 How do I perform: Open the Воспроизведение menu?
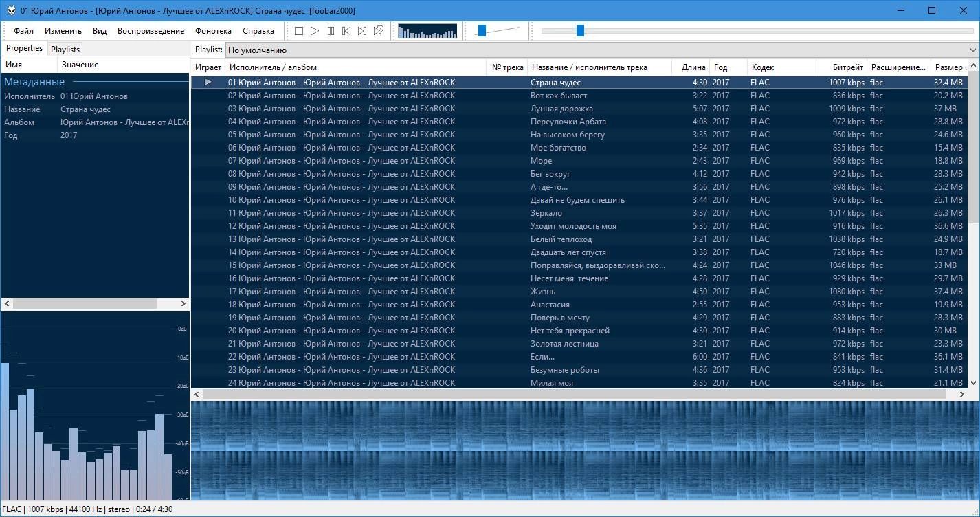151,31
